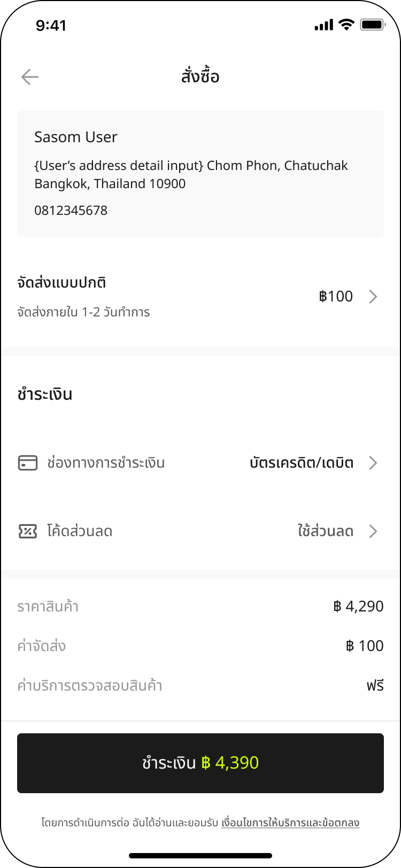Open the terms of service and agreement link
This screenshot has height=868, width=401.
coord(290,823)
